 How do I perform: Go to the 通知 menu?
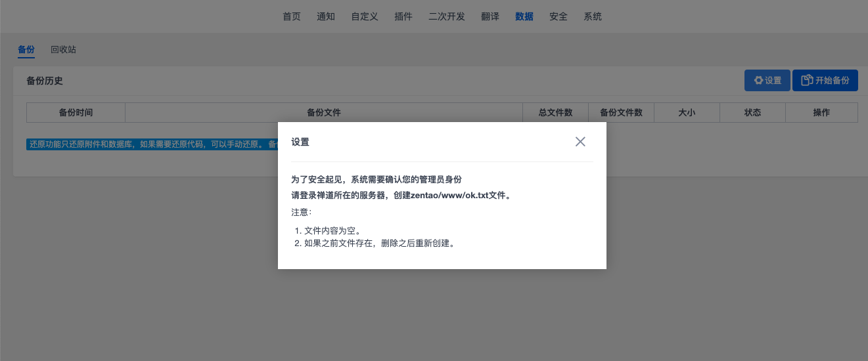(326, 16)
